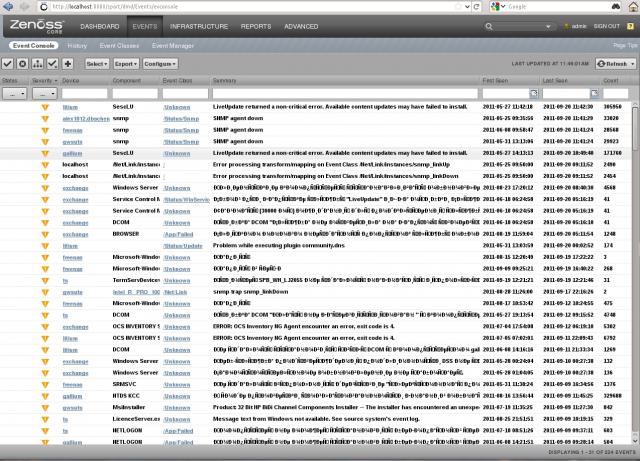Viewport: 640px width, 461px height.
Task: Open the Google search engine selector
Action: coord(498,7)
